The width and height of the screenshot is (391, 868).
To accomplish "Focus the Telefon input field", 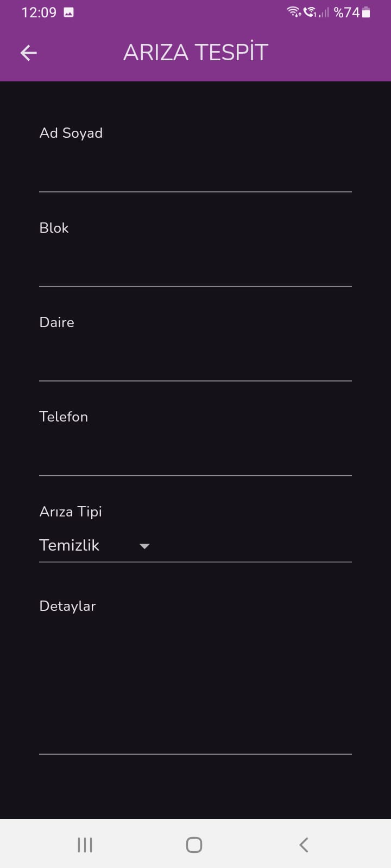I will click(195, 455).
